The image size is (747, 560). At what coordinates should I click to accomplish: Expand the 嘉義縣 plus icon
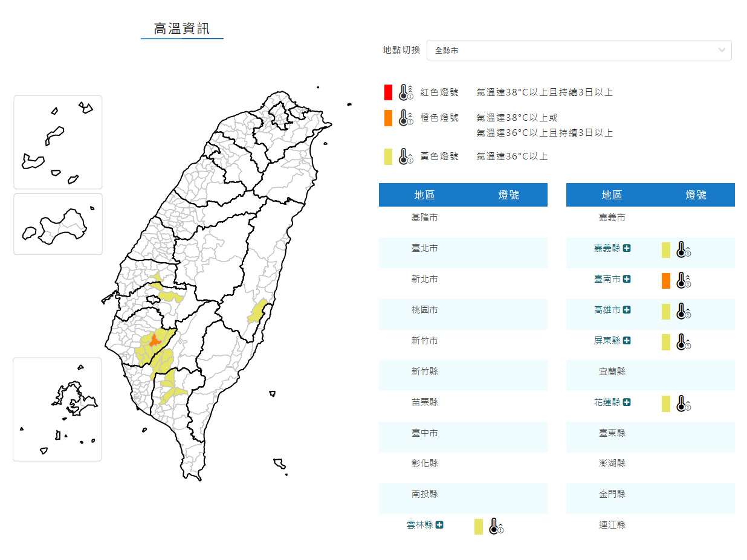(x=627, y=248)
